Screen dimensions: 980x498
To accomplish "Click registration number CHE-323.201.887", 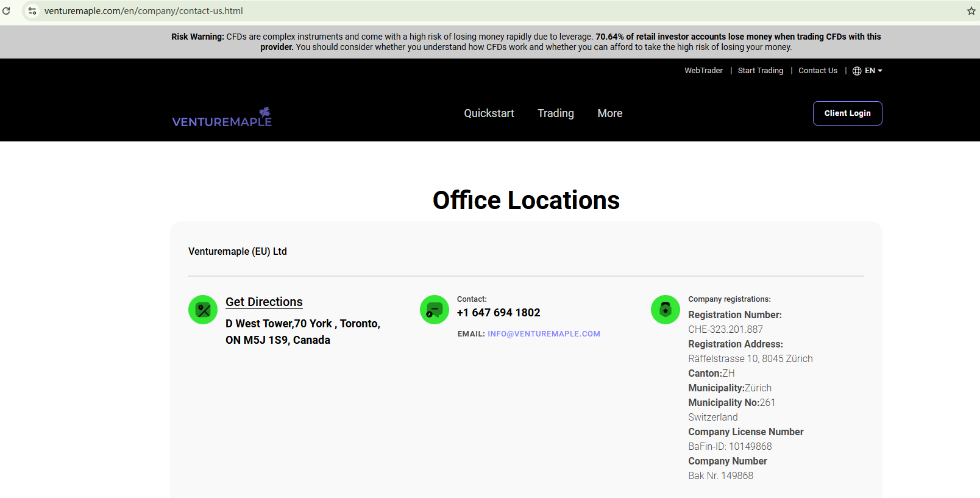I will (725, 329).
